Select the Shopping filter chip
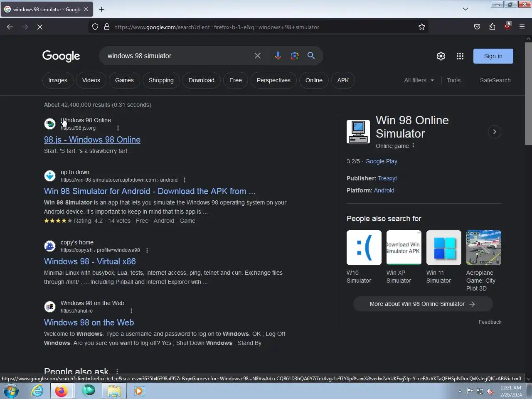The height and width of the screenshot is (399, 532). (161, 80)
